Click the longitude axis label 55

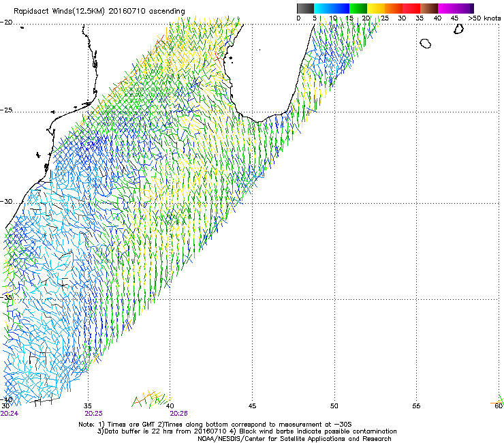416,406
